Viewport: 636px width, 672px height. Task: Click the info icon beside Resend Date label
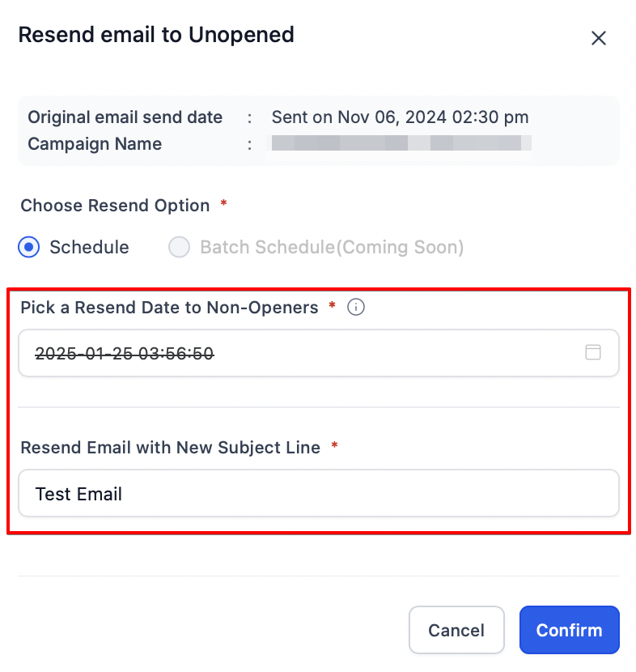pyautogui.click(x=355, y=308)
